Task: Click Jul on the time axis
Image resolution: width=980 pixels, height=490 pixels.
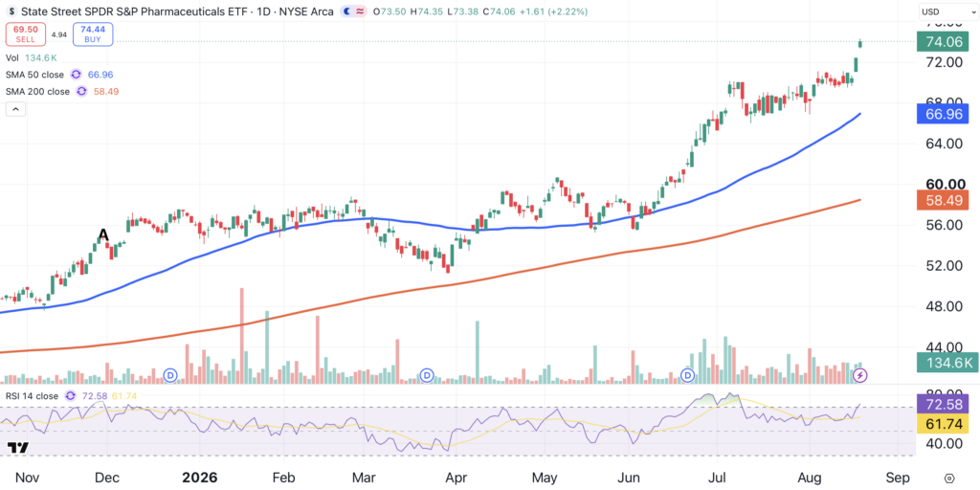Action: [x=719, y=478]
